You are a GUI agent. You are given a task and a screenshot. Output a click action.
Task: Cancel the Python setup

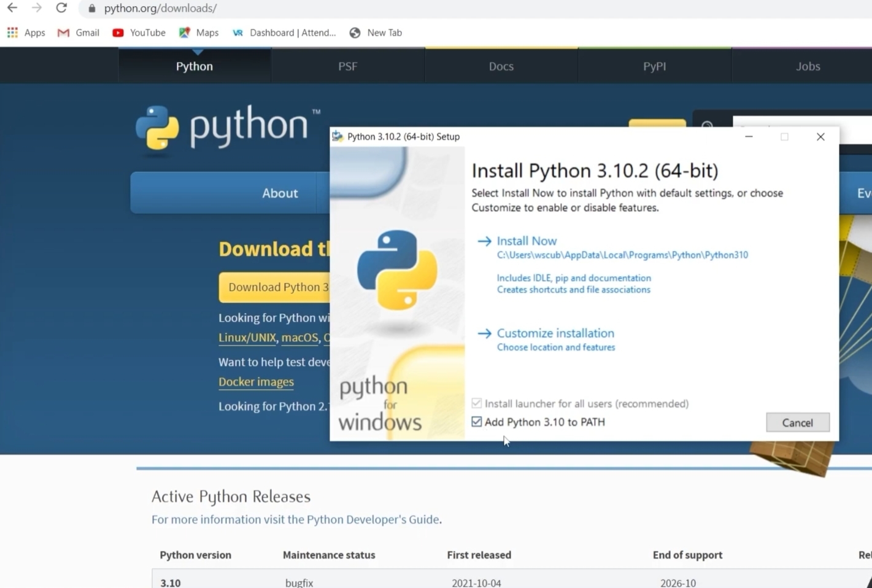point(798,422)
